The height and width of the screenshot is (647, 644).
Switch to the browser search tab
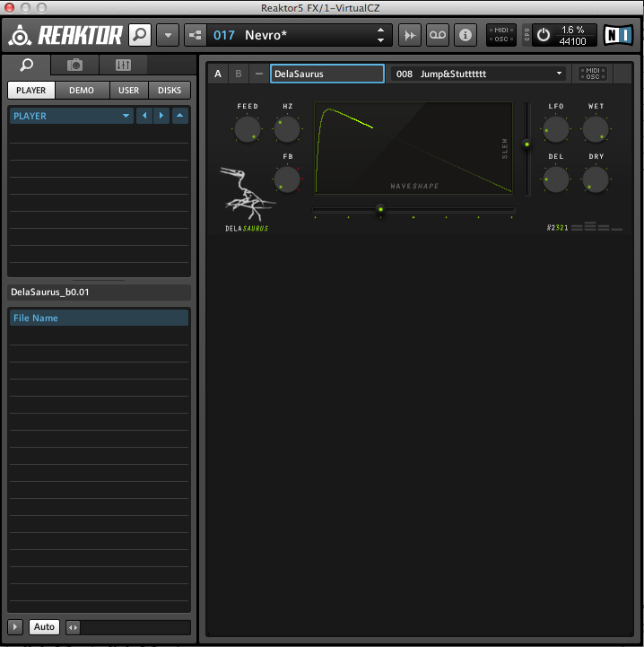coord(26,65)
